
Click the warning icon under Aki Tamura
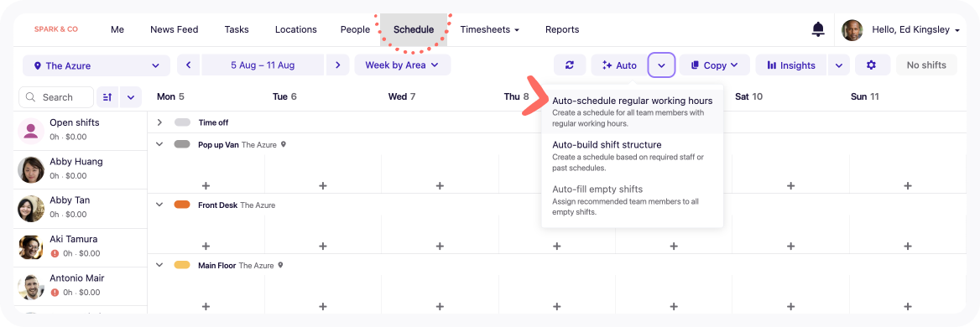click(55, 253)
